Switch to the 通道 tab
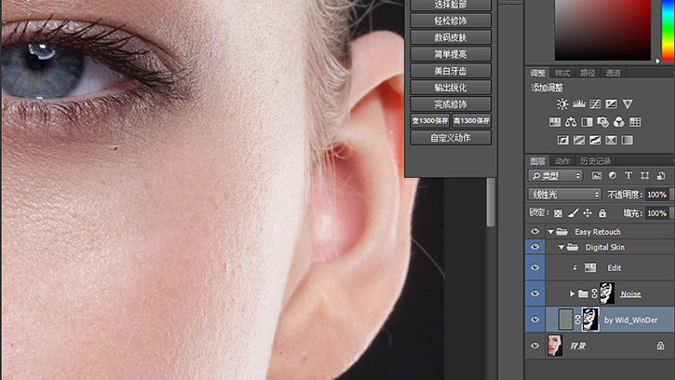675x380 pixels. [613, 73]
